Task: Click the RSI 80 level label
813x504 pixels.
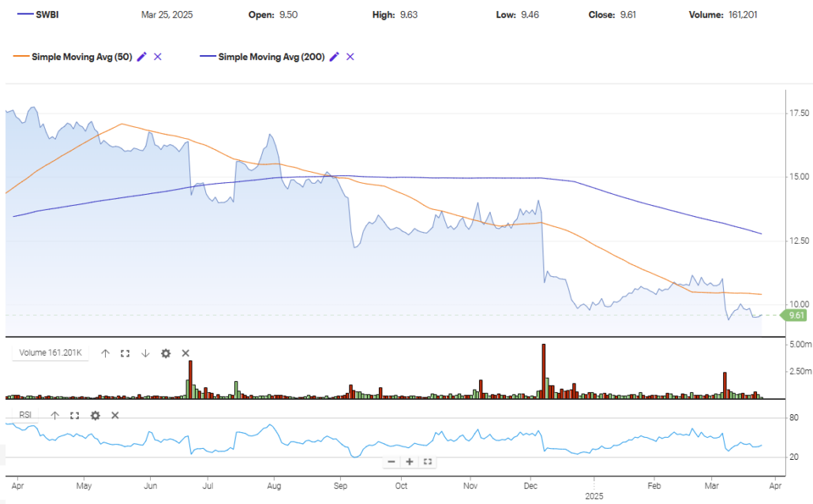Action: click(x=794, y=417)
